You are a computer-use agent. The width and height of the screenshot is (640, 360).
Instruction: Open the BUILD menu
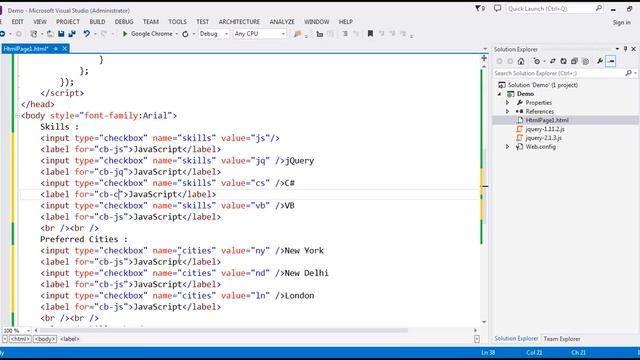coord(97,22)
